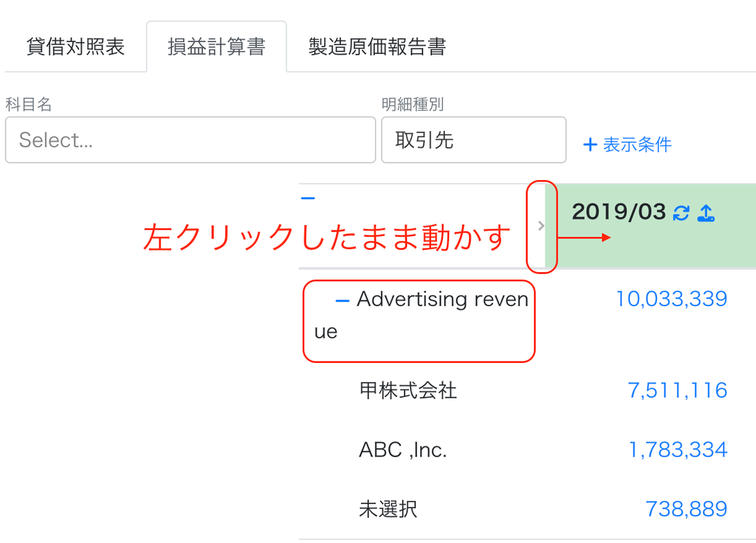Click the 表示条件 link
Screen dimensions: 756x543
pos(637,145)
